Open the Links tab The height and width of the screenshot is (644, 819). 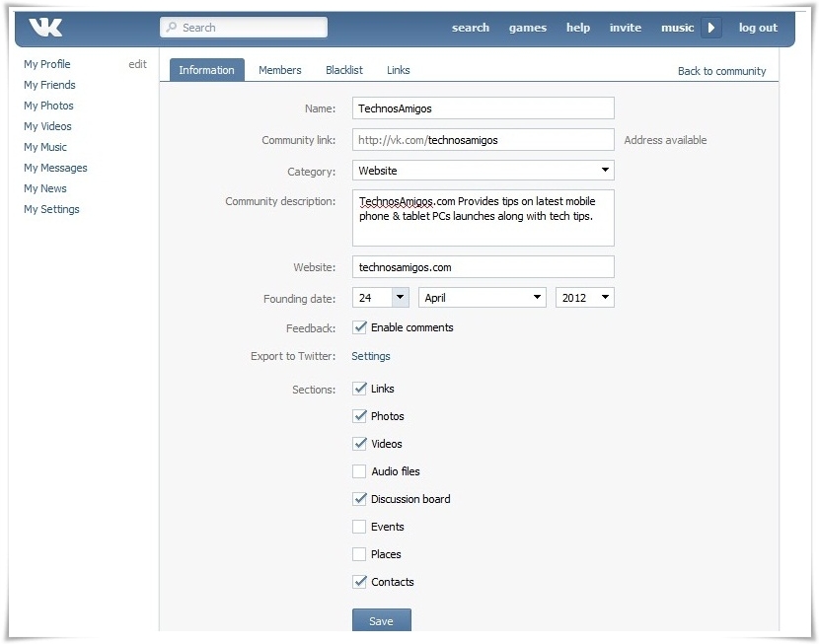click(x=398, y=70)
